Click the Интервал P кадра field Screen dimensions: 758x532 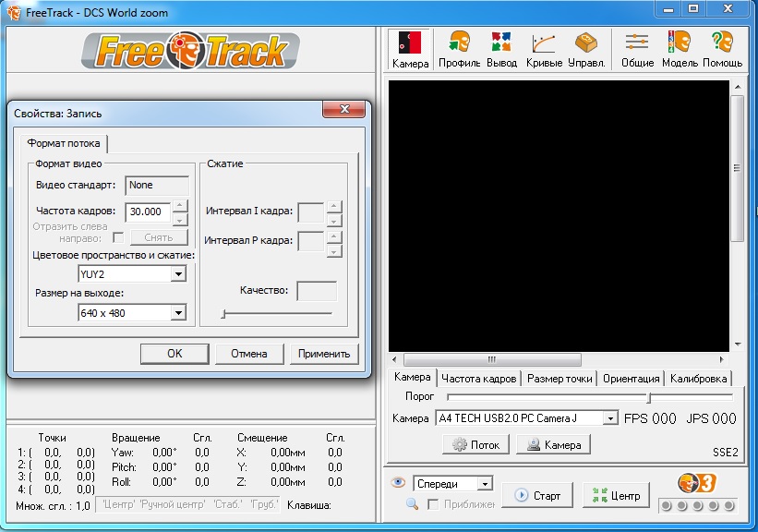[311, 241]
